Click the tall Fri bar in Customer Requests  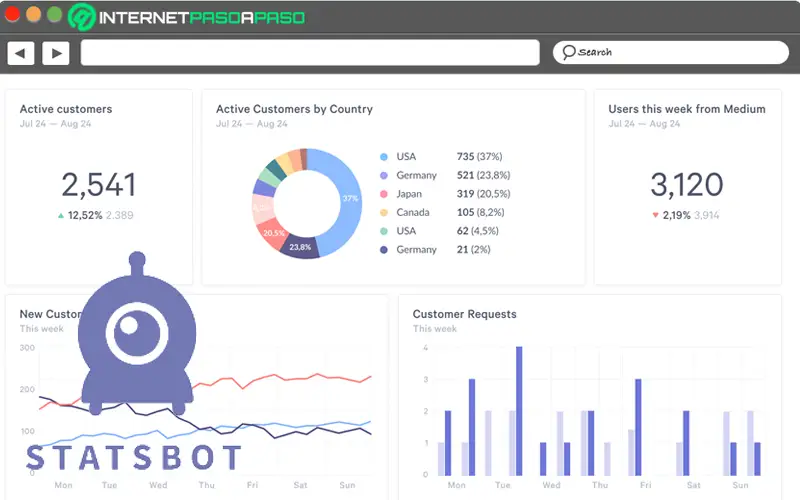pyautogui.click(x=638, y=428)
